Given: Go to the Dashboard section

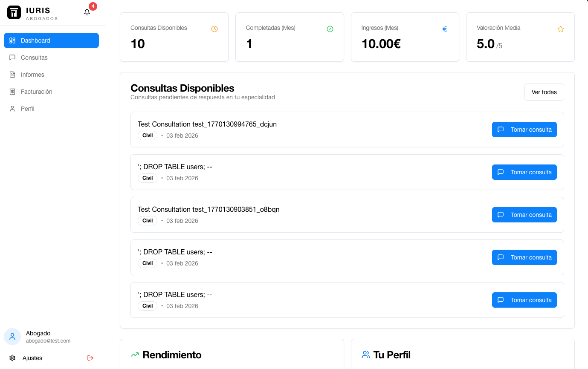Looking at the screenshot, I should [51, 40].
